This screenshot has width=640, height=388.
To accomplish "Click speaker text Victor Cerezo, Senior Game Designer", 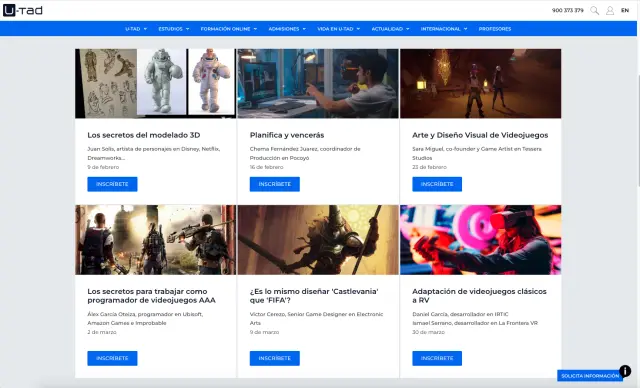I will point(316,319).
